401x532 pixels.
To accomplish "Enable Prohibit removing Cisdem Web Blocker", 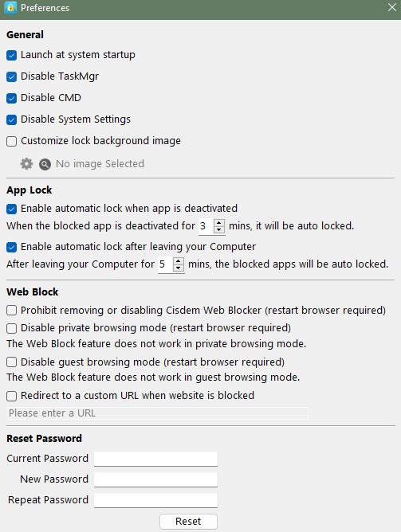I will tap(11, 310).
